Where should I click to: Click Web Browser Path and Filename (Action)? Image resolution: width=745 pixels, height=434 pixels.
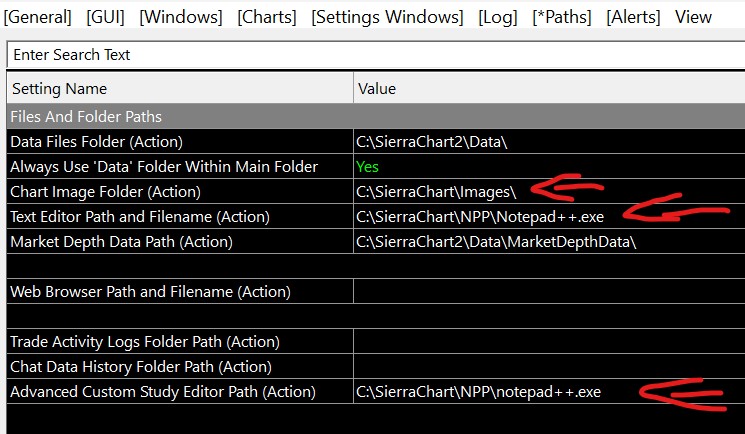pos(150,292)
